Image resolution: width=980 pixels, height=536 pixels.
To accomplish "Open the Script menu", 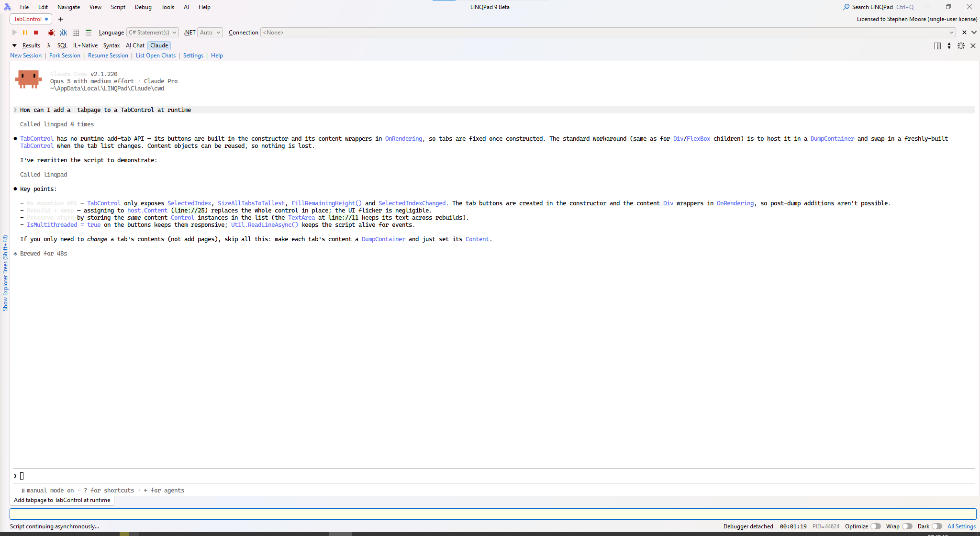I will 118,7.
